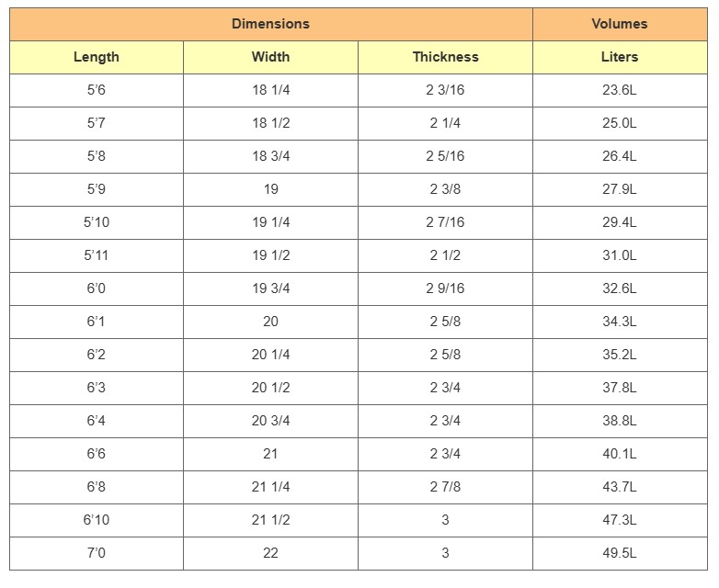Select the 6'2 length cell
The image size is (719, 588).
pos(97,355)
